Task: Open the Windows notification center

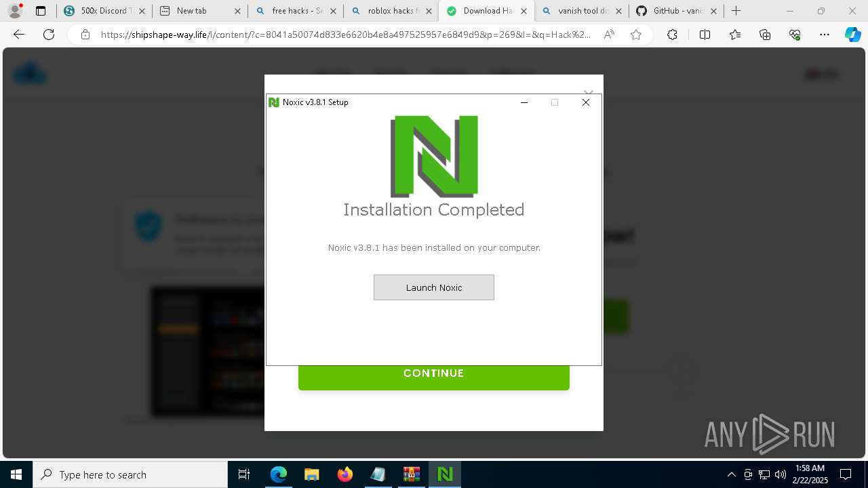Action: point(846,474)
